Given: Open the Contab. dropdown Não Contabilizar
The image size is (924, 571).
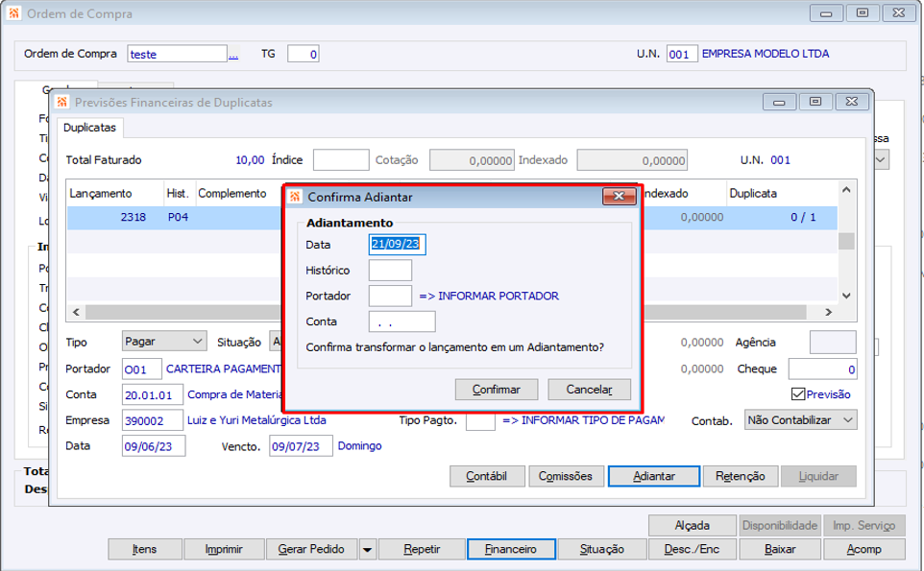Looking at the screenshot, I should (800, 420).
